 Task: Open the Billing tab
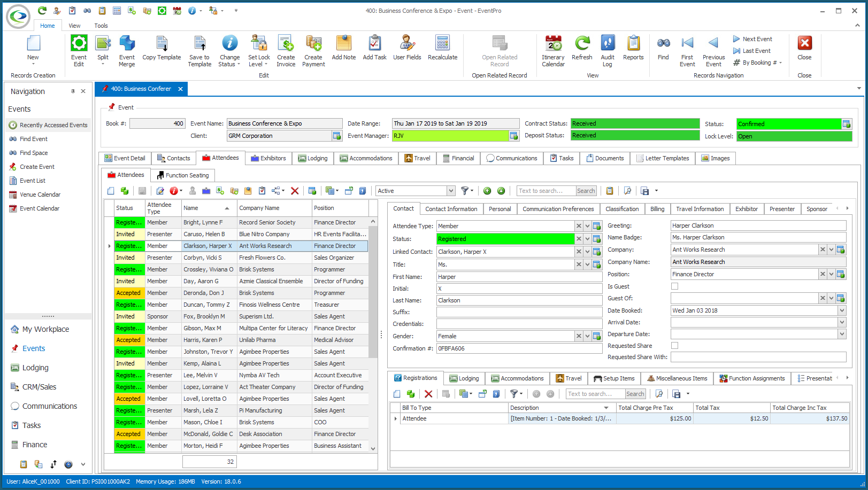(x=657, y=209)
